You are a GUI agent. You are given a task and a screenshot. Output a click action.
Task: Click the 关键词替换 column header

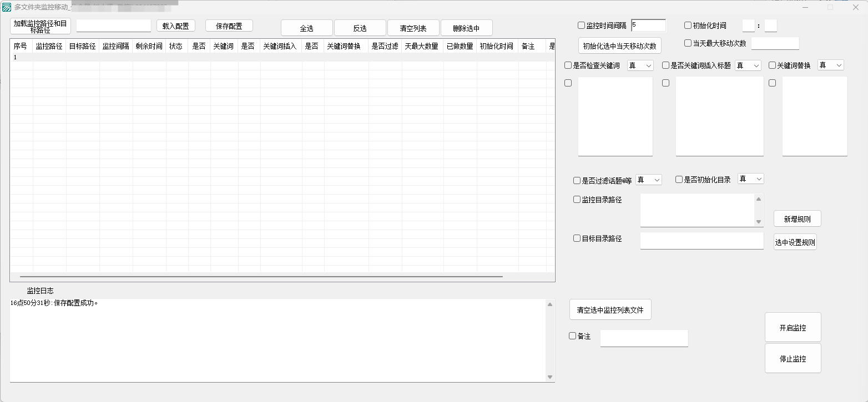pyautogui.click(x=344, y=47)
